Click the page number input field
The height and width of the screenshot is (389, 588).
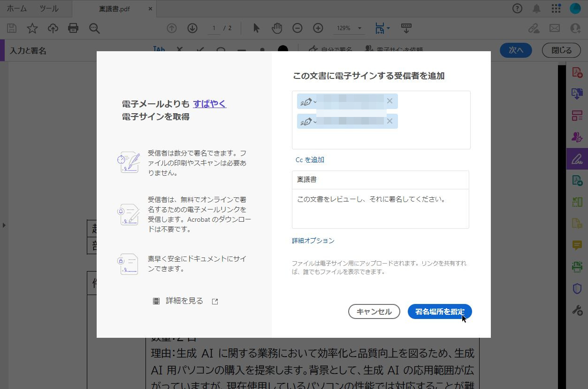click(x=214, y=28)
